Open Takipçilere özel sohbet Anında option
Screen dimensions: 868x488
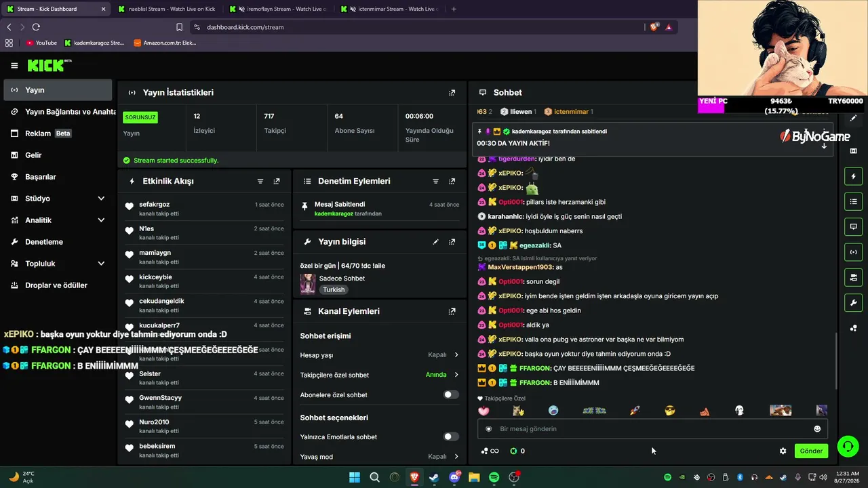(443, 375)
